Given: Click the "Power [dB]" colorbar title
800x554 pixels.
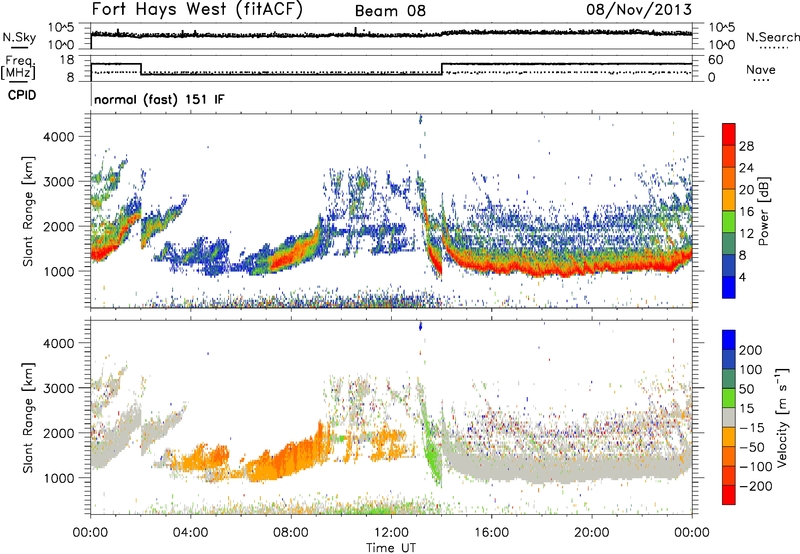Looking at the screenshot, I should pyautogui.click(x=764, y=211).
